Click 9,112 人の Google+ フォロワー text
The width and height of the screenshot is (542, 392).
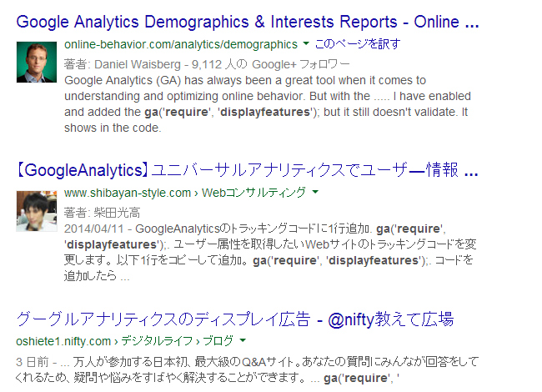271,64
